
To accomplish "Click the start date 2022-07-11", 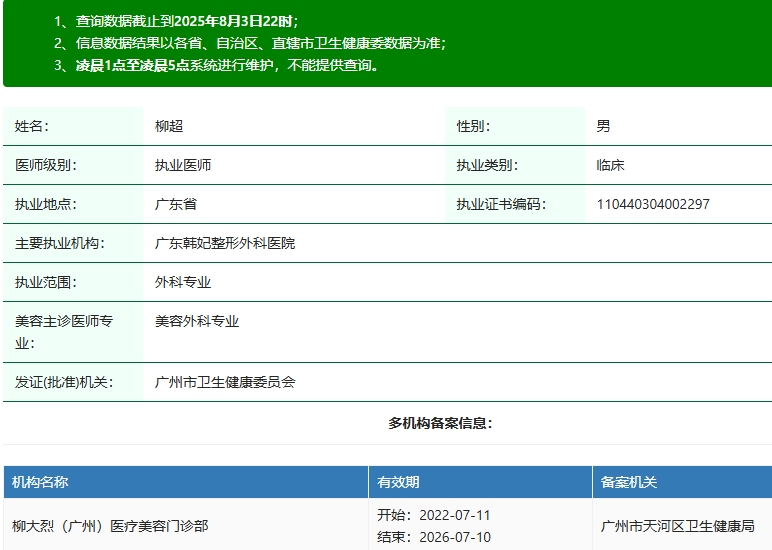I will (x=454, y=515).
